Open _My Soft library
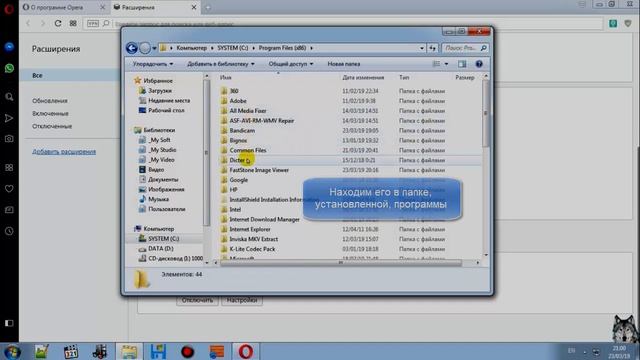The width and height of the screenshot is (640, 360). tap(160, 140)
